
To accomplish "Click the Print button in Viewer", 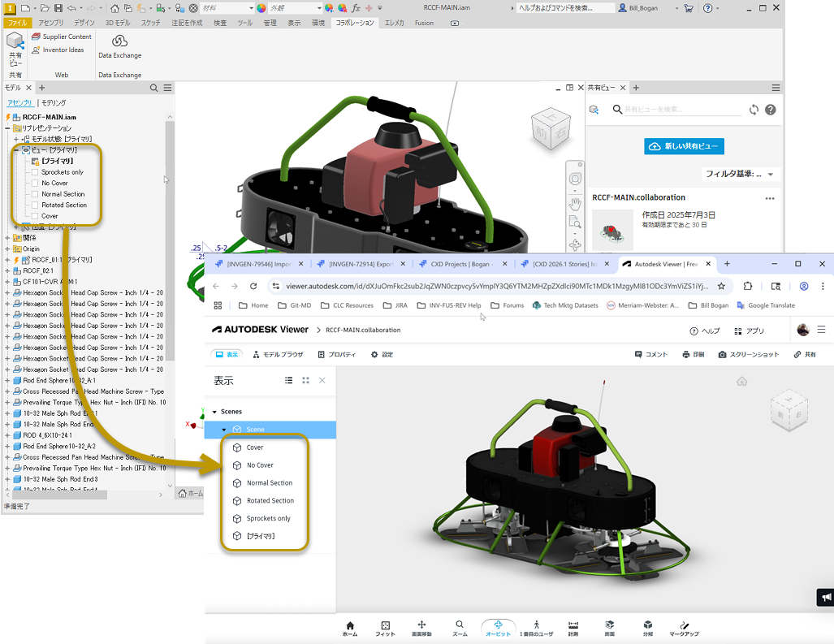I will point(693,355).
